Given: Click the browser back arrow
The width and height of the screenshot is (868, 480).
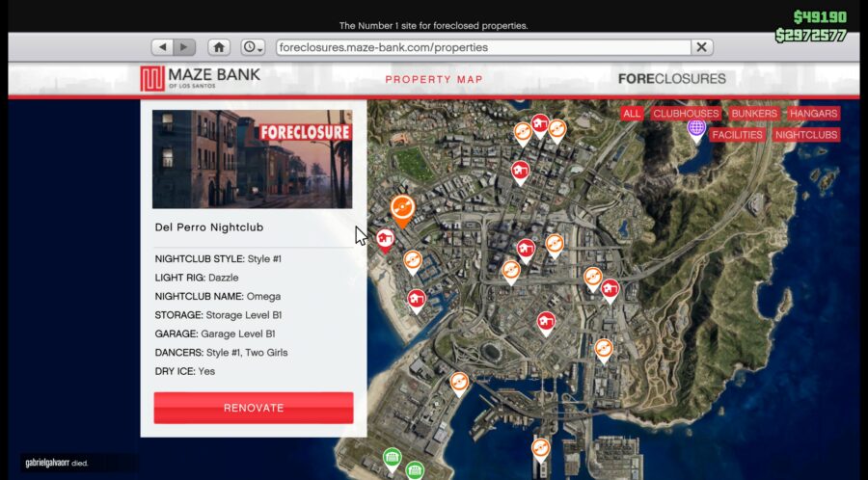Looking at the screenshot, I should coord(162,47).
